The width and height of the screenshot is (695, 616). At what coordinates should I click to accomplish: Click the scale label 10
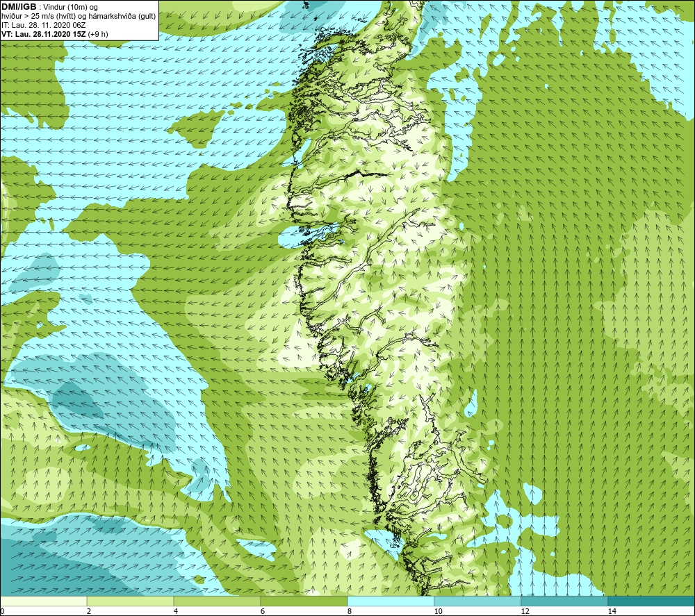click(x=438, y=612)
